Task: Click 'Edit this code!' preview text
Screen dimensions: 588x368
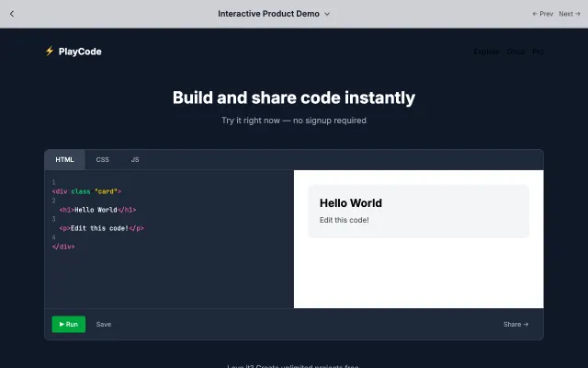Action: click(345, 220)
